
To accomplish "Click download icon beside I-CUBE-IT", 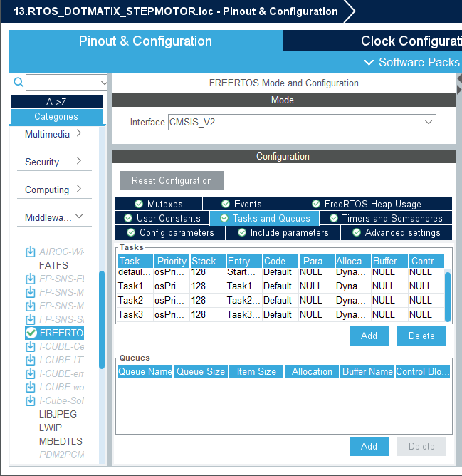I will [x=31, y=360].
